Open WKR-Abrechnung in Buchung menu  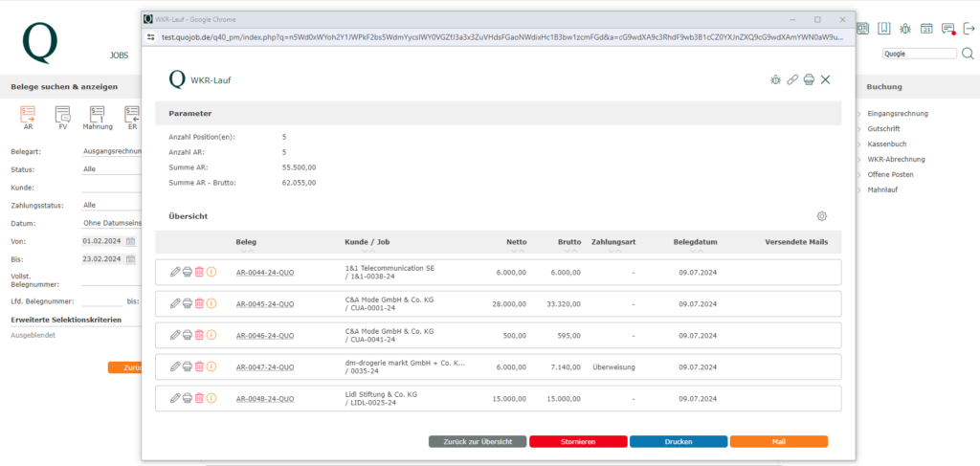[x=896, y=159]
